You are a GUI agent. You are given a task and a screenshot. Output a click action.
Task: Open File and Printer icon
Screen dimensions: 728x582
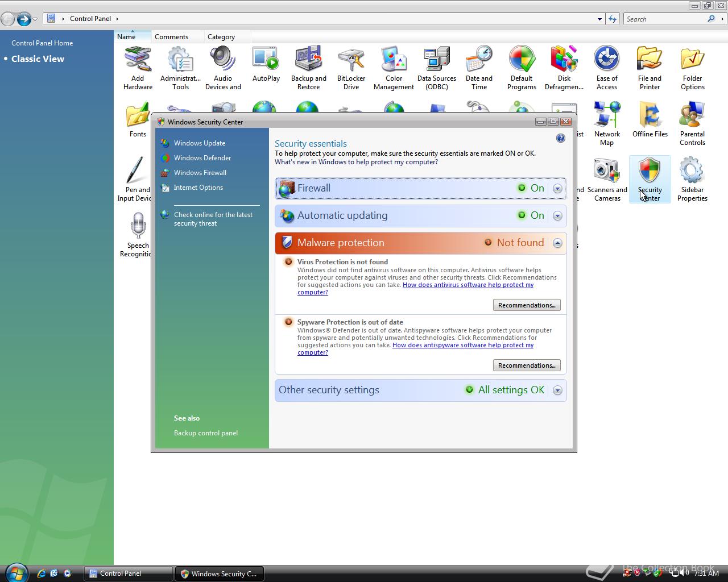tap(650, 68)
